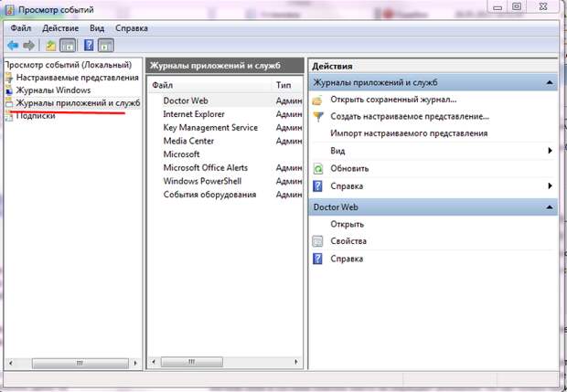Click folder icon next to Настраиваемые представления
567x392 pixels.
click(x=9, y=78)
